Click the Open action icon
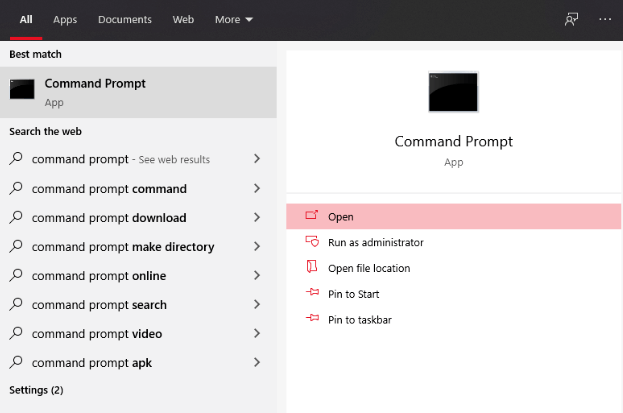 310,216
